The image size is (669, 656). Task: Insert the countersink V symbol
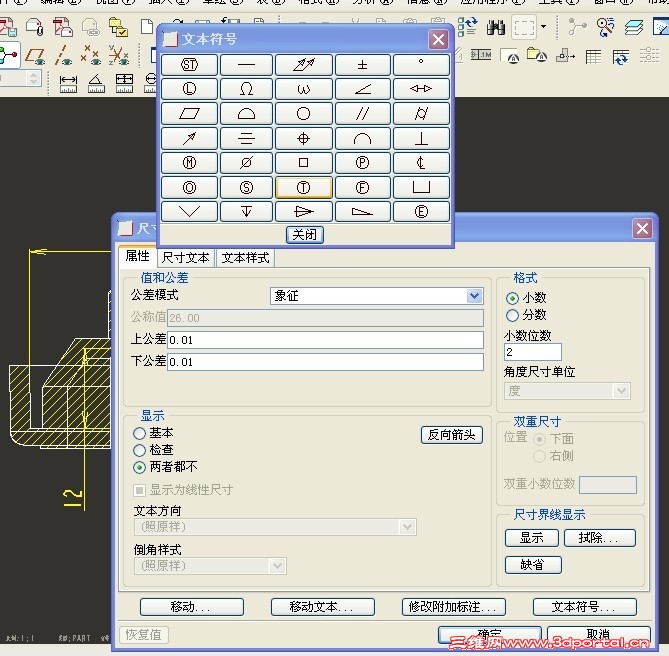pos(189,212)
